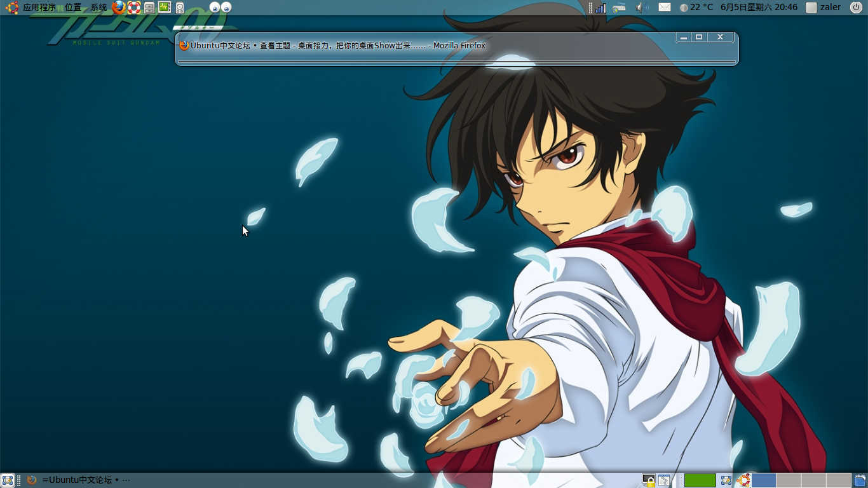Screen dimensions: 868x488
Task: Open the trash bin icon in bottom panel
Action: click(860, 480)
